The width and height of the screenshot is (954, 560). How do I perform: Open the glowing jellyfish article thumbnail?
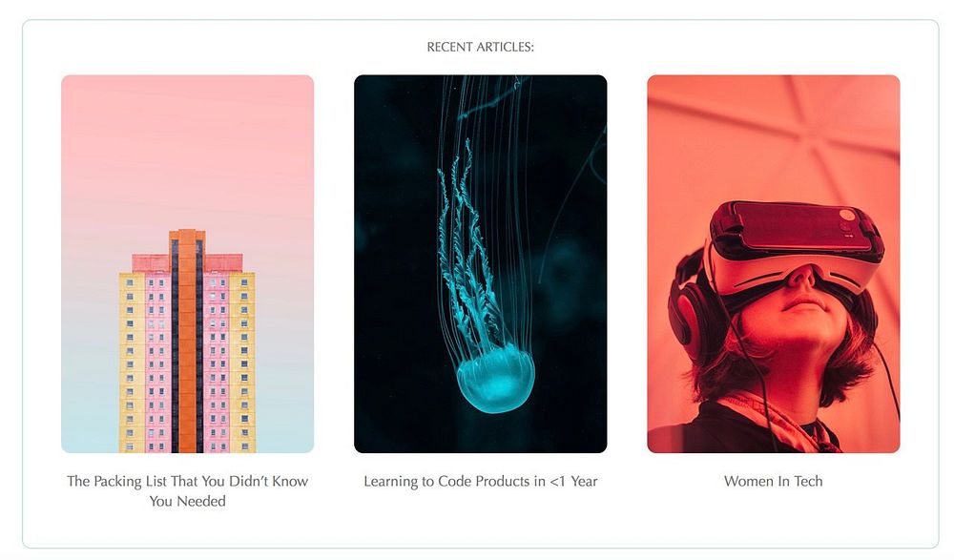click(480, 263)
